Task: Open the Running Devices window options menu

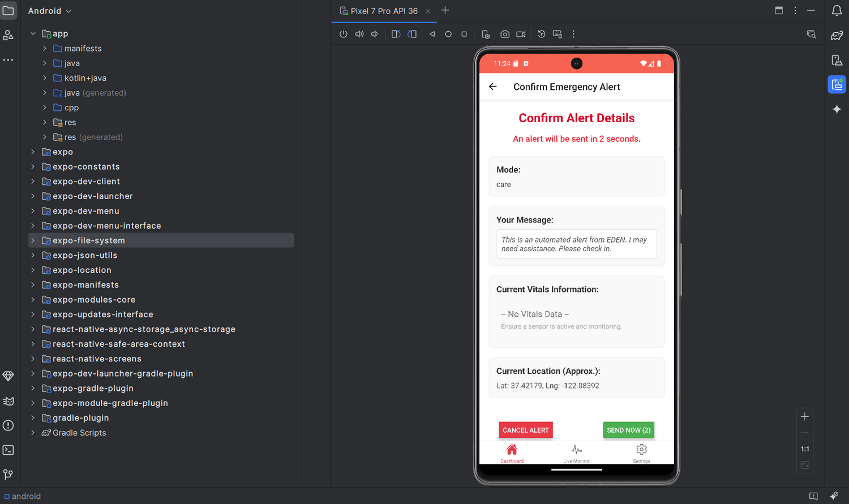Action: coord(795,11)
